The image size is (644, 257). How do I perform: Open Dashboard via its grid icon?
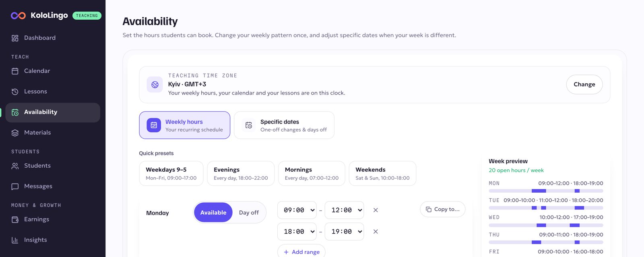point(15,38)
